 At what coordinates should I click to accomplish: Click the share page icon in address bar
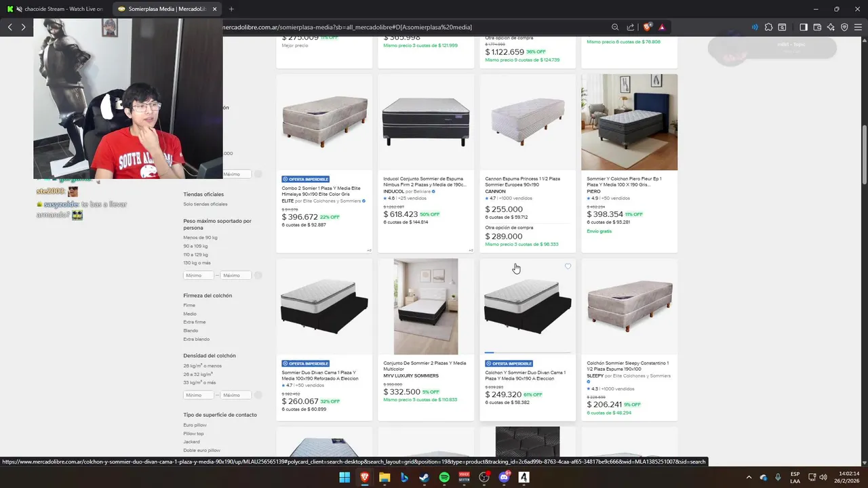pyautogui.click(x=631, y=27)
